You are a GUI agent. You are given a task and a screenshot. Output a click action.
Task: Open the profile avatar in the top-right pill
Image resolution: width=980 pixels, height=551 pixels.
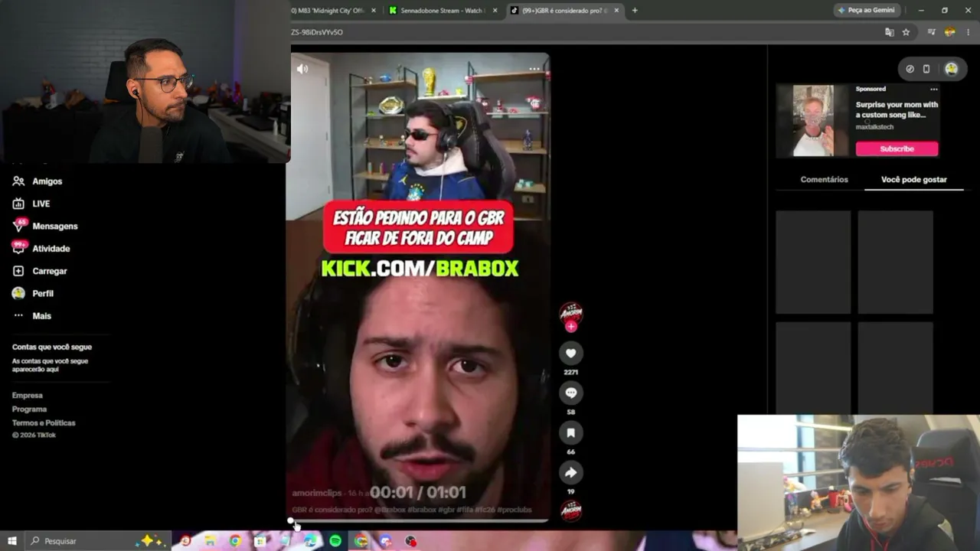(x=951, y=69)
